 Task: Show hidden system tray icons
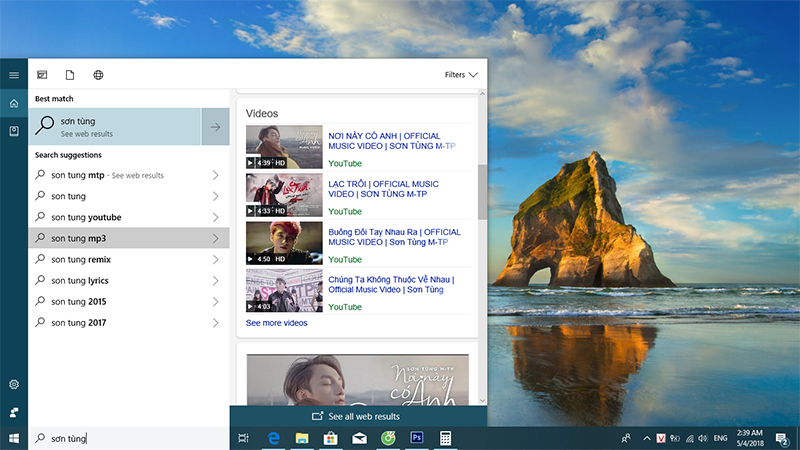point(647,438)
